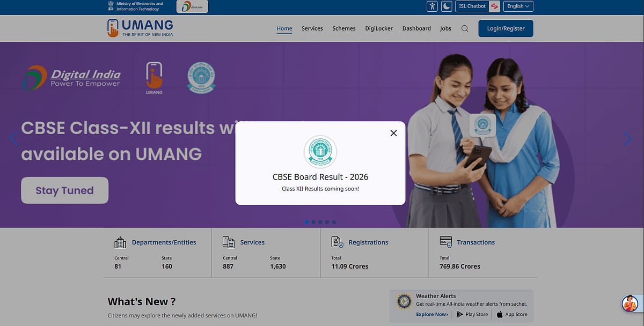Click the '887' central services count
This screenshot has height=326, width=644.
click(x=228, y=266)
